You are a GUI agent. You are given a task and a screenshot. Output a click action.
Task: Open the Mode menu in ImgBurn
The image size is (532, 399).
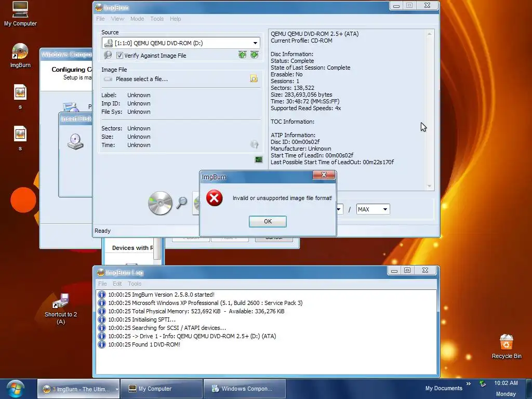click(137, 19)
